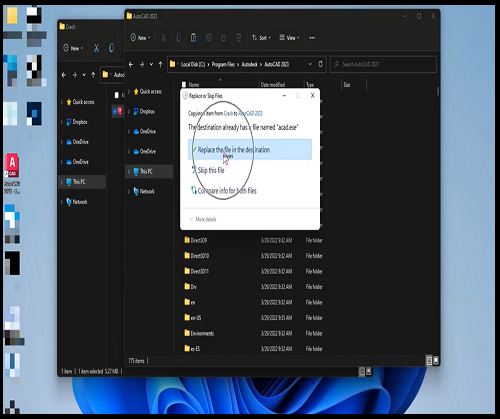
Task: Switch AutoCAD 2023 window to large thumbnails view
Action: coord(435,360)
